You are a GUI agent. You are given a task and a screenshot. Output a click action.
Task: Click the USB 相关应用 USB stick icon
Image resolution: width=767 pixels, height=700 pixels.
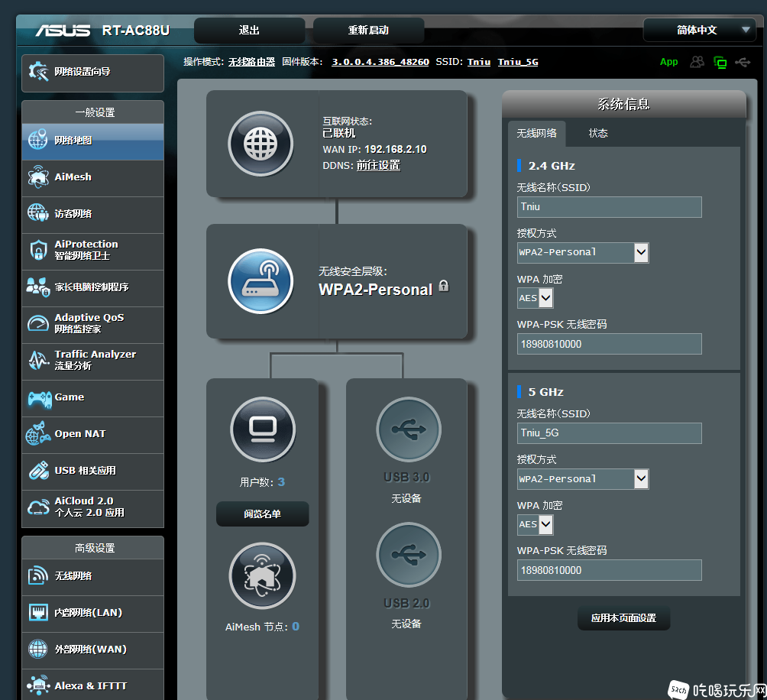pyautogui.click(x=38, y=471)
